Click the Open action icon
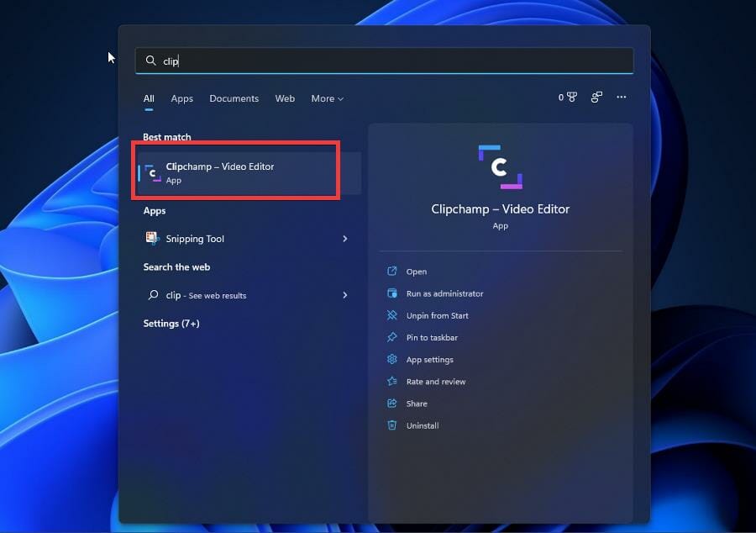 (x=392, y=271)
